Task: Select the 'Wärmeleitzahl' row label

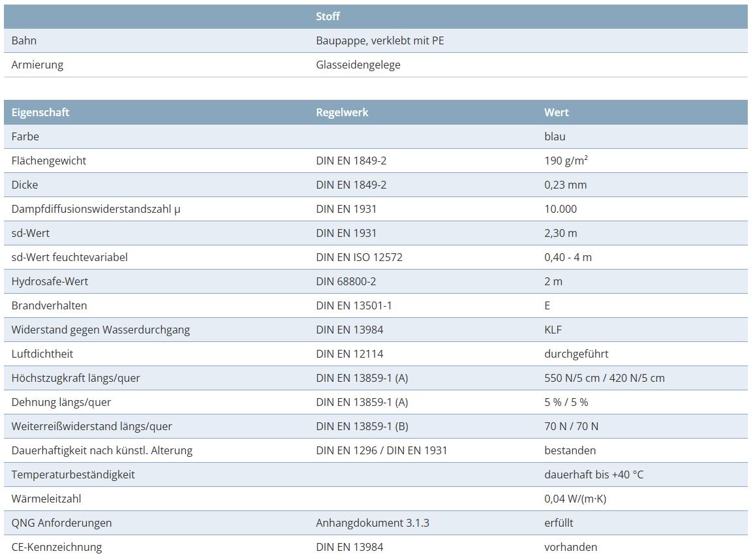Action: coord(46,499)
